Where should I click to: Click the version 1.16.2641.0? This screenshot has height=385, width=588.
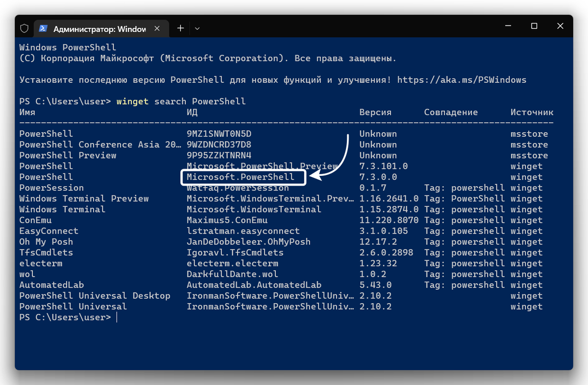click(389, 198)
